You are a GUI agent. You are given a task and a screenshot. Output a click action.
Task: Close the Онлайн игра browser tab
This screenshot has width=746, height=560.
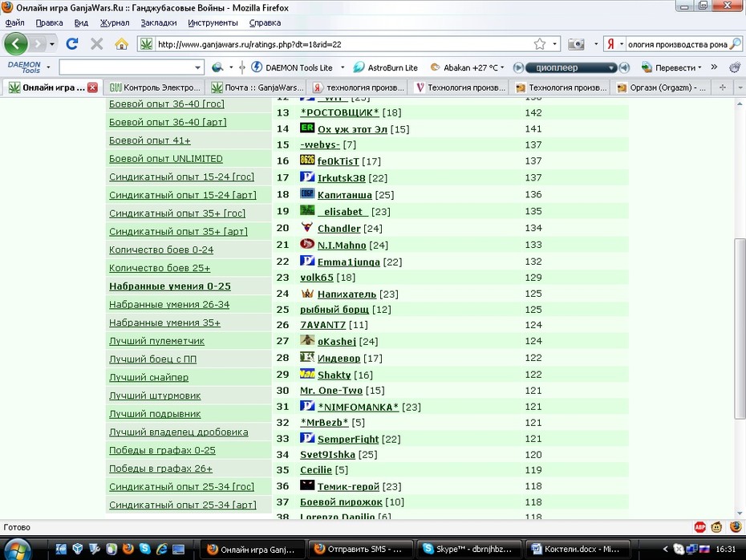[x=93, y=87]
